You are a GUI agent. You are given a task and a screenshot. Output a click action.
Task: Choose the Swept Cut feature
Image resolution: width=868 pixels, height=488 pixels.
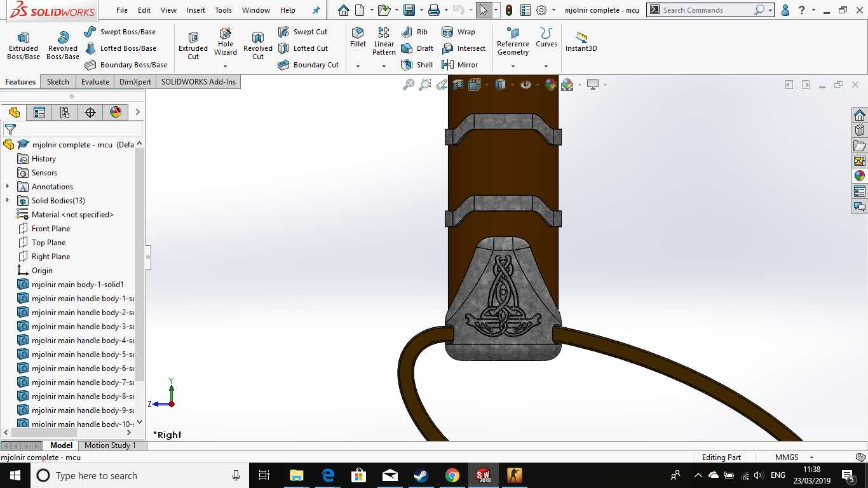302,32
